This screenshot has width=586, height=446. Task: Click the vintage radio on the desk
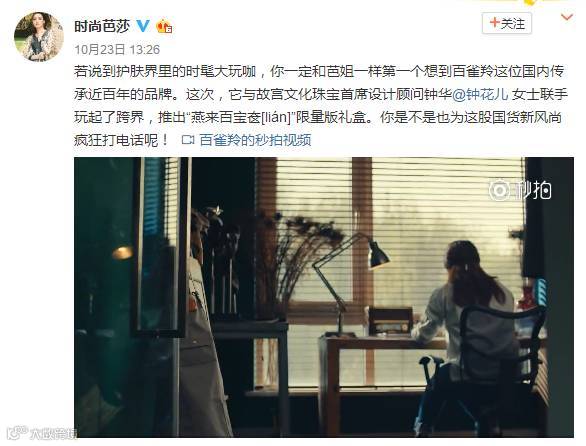coord(391,321)
